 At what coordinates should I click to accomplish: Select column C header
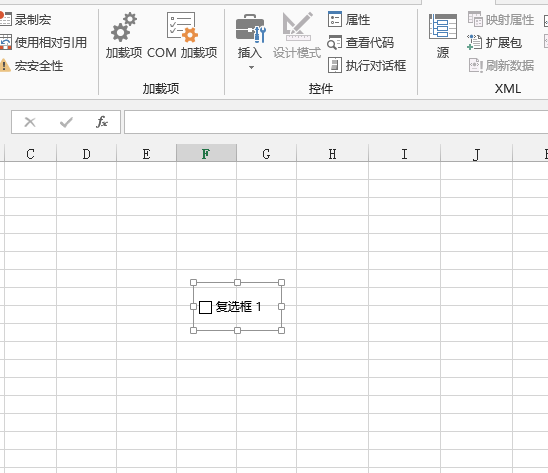click(30, 153)
